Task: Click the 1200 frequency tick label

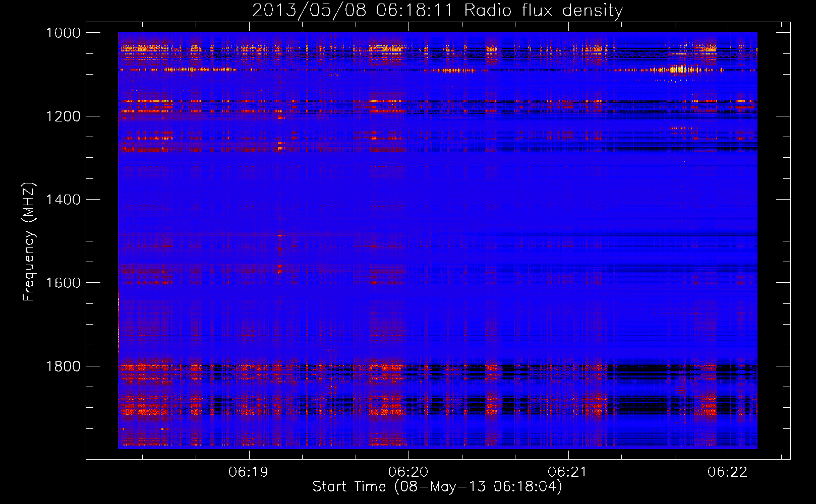Action: (x=63, y=116)
